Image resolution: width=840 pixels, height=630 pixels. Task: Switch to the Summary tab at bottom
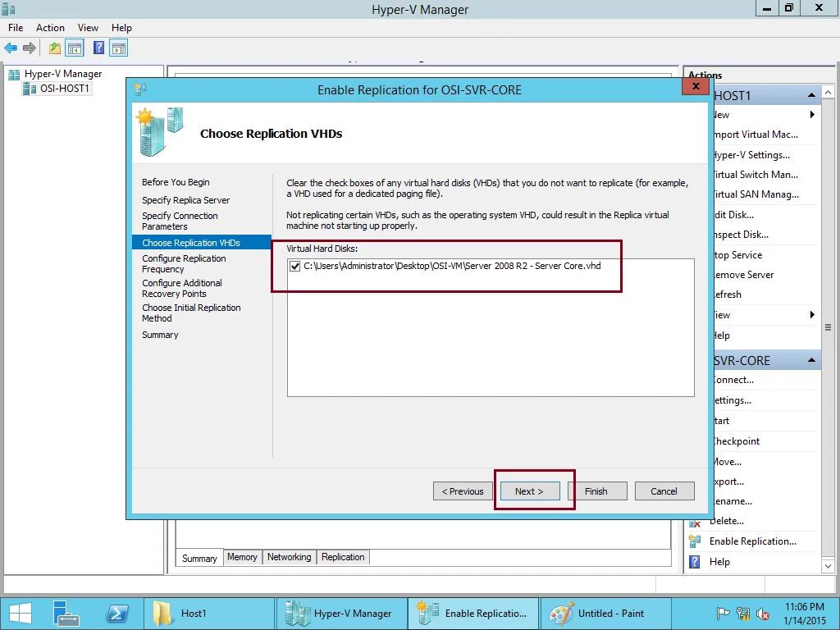199,558
